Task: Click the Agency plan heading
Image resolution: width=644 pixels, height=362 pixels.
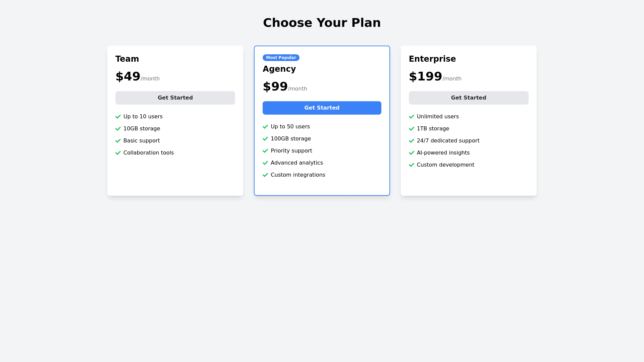Action: pos(279,69)
